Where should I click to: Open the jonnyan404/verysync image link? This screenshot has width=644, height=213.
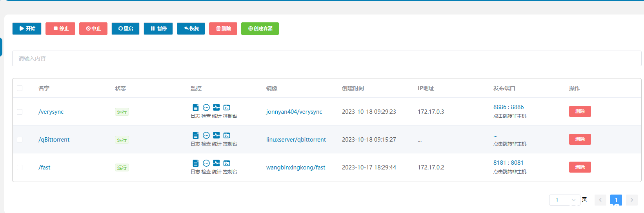tap(294, 112)
